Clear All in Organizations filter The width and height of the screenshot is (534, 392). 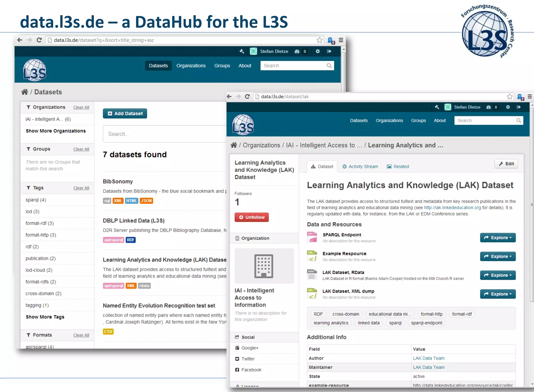(x=81, y=107)
